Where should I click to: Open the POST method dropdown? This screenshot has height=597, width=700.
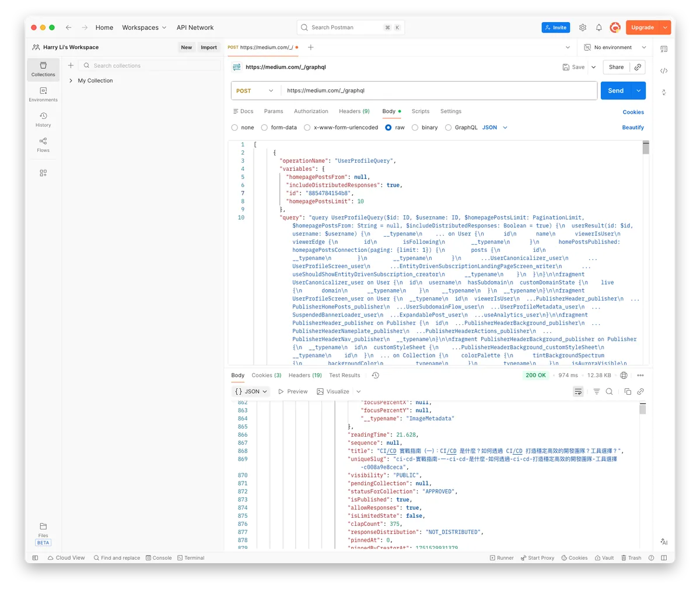coord(255,91)
